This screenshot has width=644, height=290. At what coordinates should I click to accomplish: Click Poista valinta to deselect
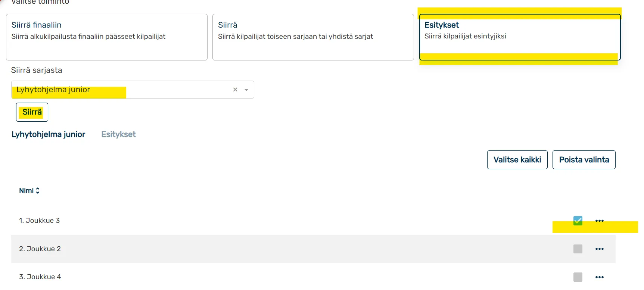click(x=584, y=160)
